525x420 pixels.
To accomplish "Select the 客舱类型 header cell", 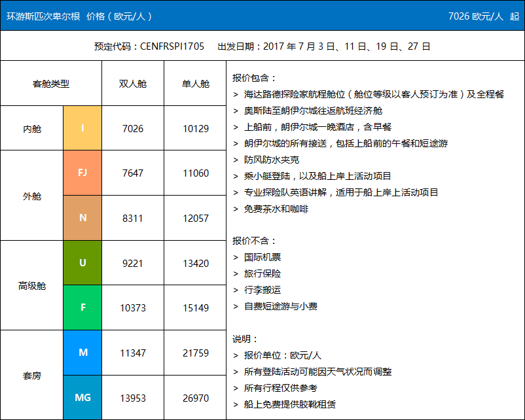I will [51, 84].
